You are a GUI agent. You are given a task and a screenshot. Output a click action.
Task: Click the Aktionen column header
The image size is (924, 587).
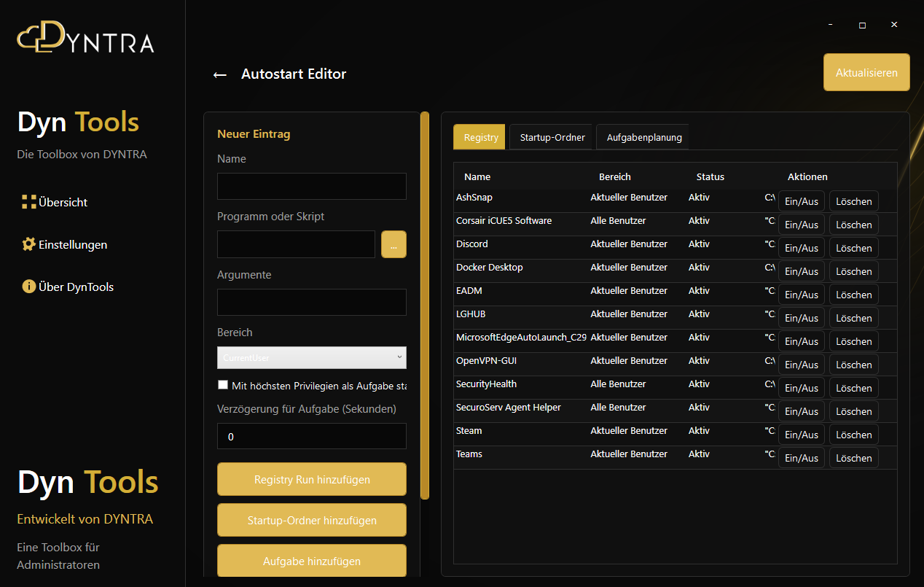point(807,176)
